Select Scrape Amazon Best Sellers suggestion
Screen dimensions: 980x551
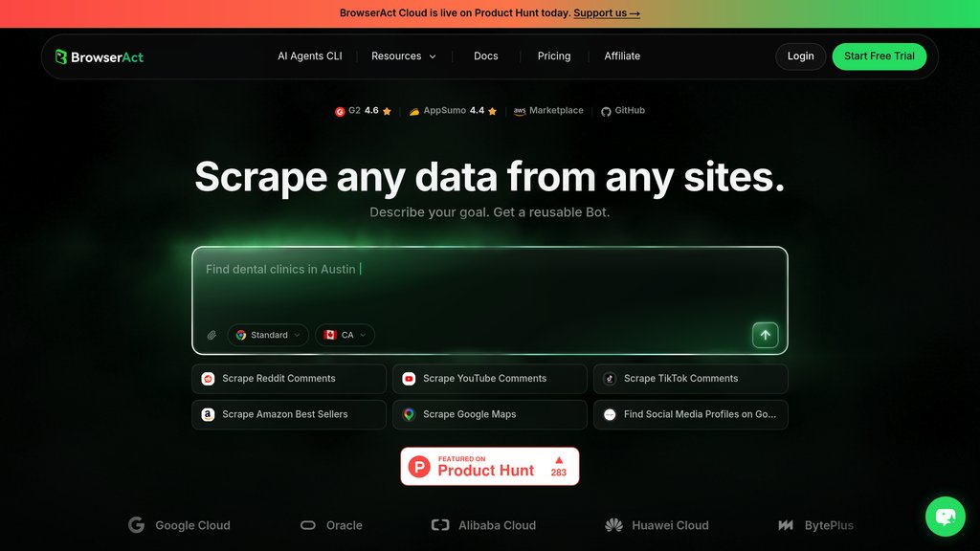pos(289,415)
